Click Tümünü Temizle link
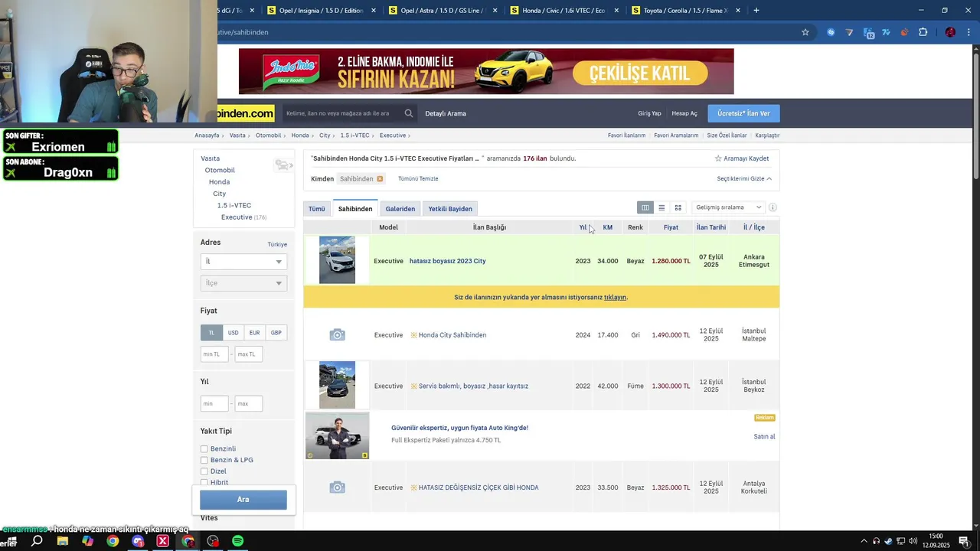 (418, 179)
